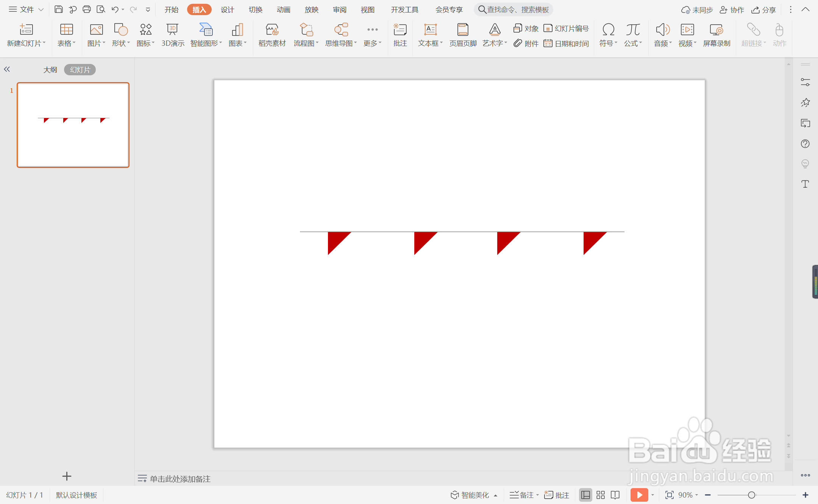The width and height of the screenshot is (818, 504).
Task: Click the Print icon
Action: click(x=87, y=9)
